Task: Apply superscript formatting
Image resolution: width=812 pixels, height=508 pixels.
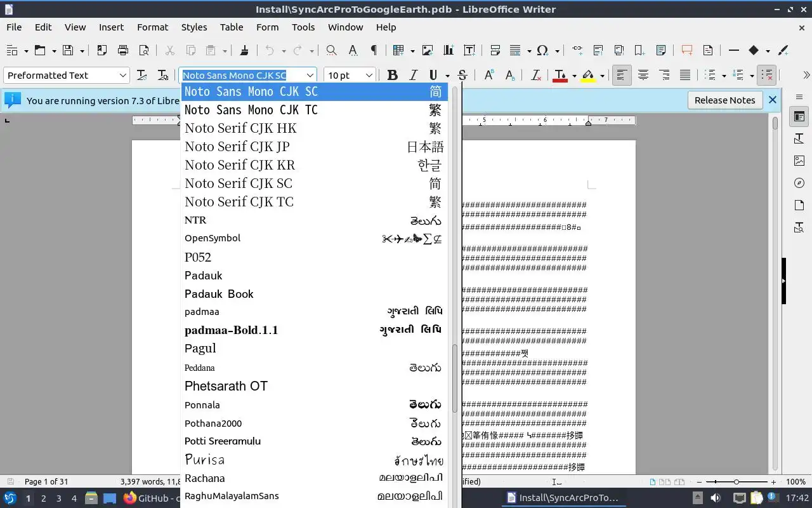Action: pos(489,76)
